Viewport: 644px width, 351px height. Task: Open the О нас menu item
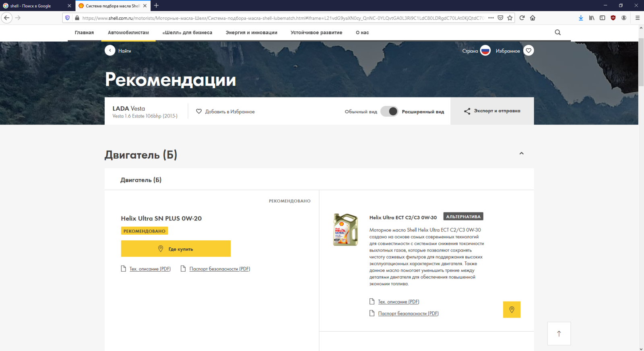362,33
